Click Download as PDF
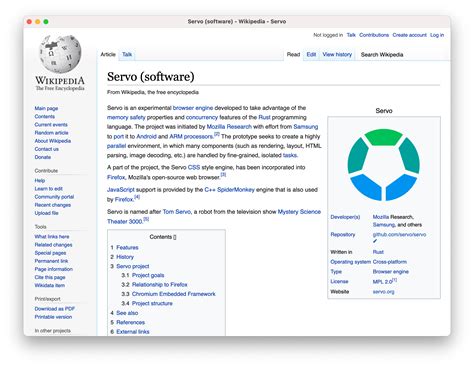 55,309
